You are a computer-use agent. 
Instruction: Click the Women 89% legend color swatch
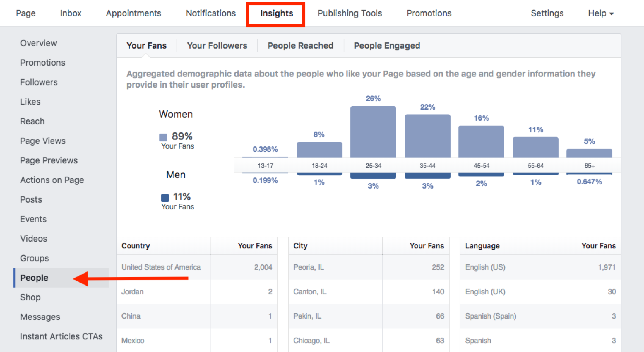tap(163, 137)
